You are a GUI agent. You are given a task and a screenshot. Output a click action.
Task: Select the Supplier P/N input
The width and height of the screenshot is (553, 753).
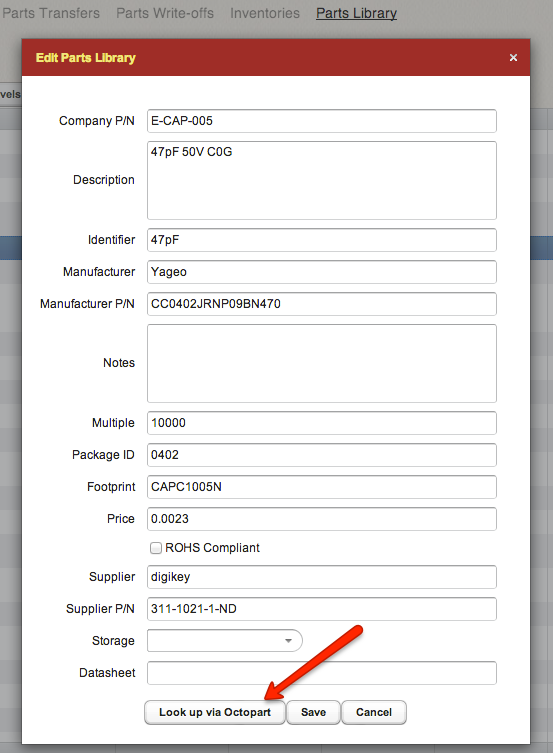tap(322, 609)
